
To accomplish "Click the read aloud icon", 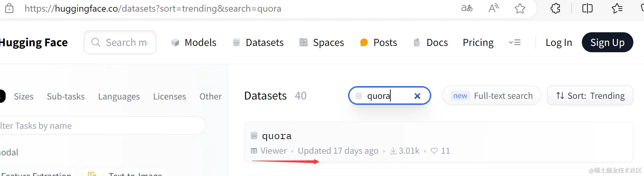I will pos(493,8).
